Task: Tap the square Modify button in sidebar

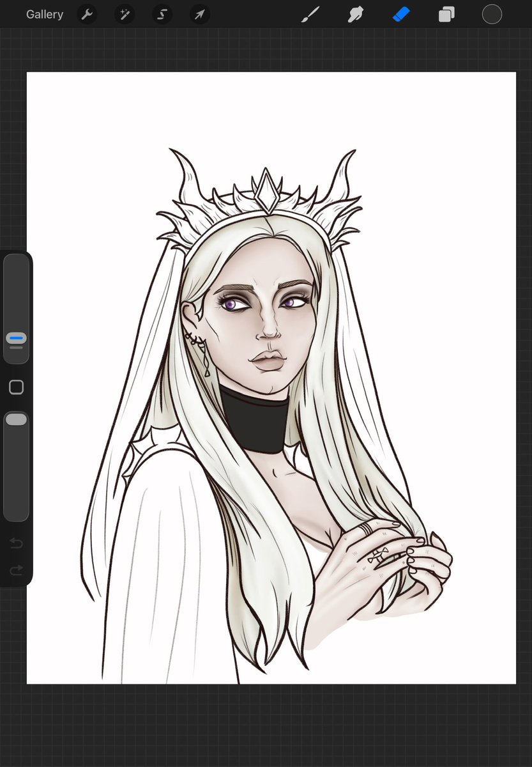Action: click(16, 387)
